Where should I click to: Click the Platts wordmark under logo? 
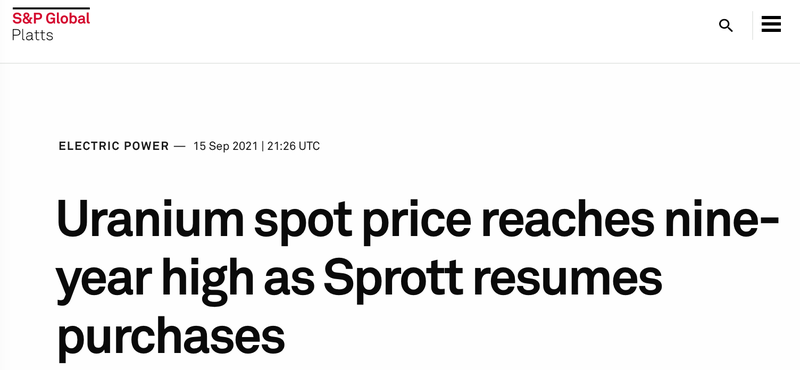point(33,35)
